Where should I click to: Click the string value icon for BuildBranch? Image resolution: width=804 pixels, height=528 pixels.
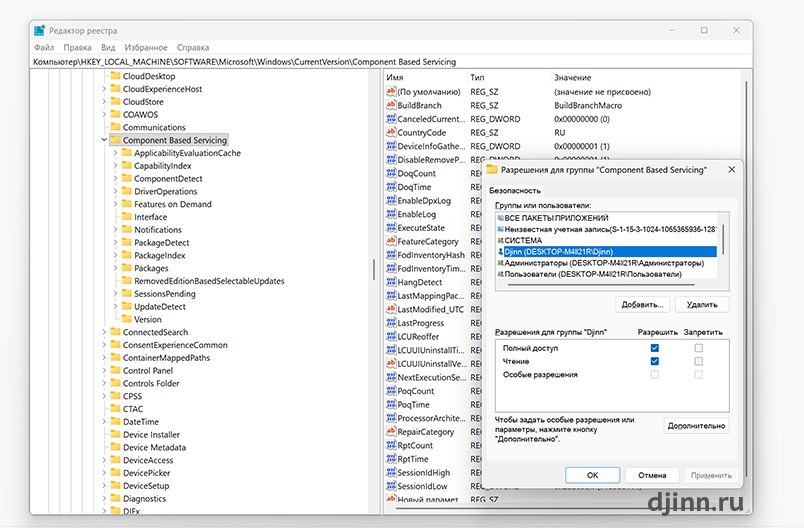[x=391, y=105]
